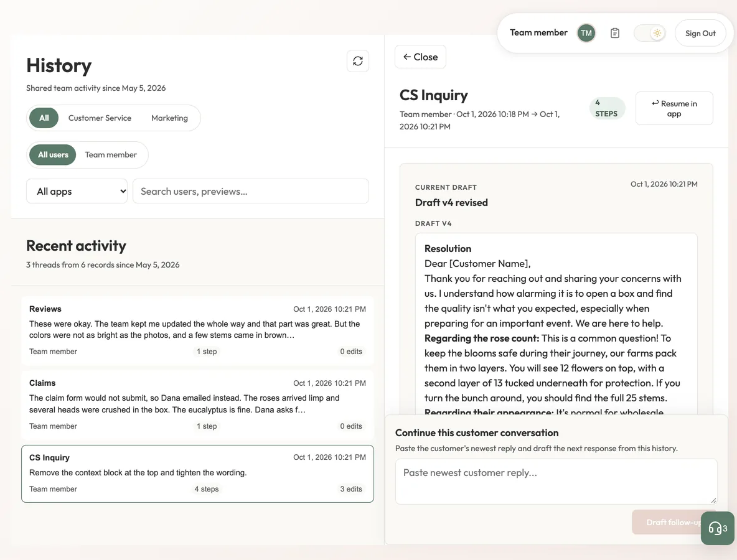Click the 4 STEPS badge
The height and width of the screenshot is (560, 737).
606,108
